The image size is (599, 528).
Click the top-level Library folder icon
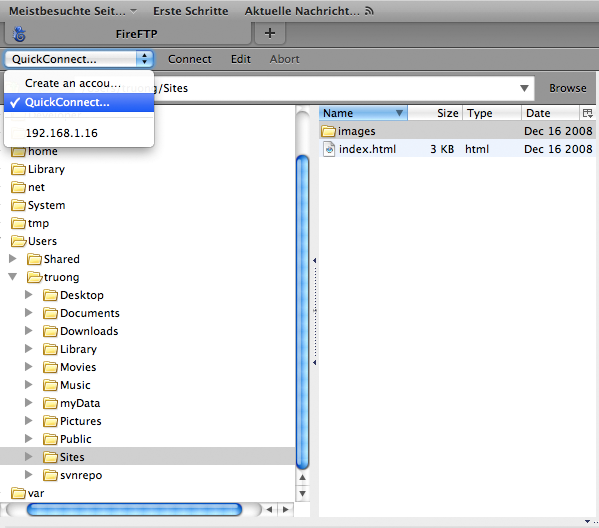point(18,169)
